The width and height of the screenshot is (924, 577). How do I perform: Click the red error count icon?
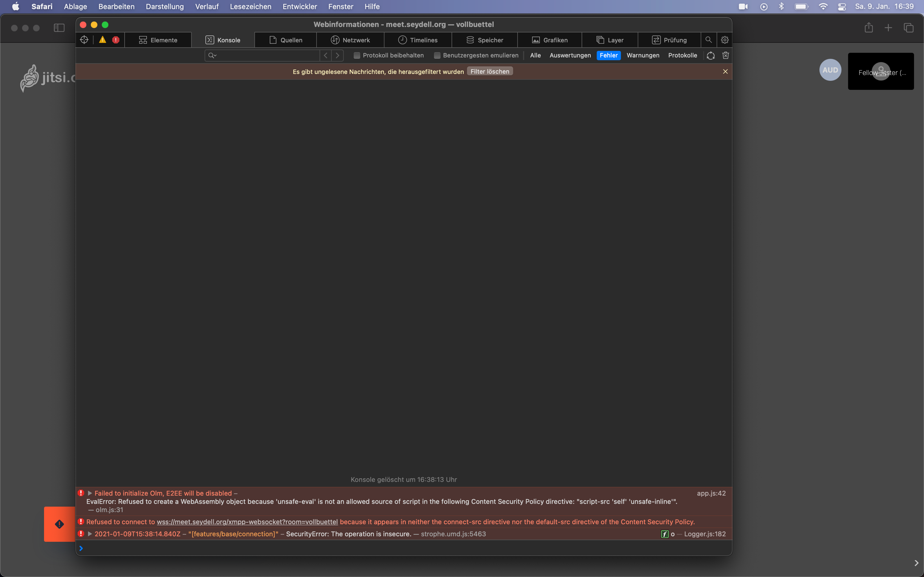coord(116,40)
